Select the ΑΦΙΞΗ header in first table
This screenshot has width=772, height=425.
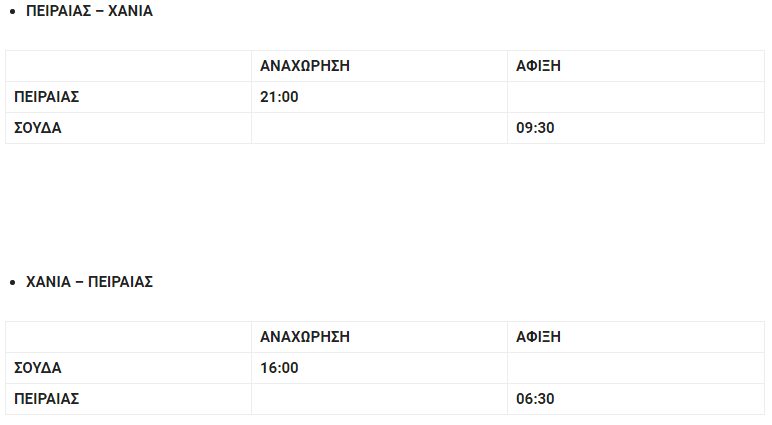(538, 66)
